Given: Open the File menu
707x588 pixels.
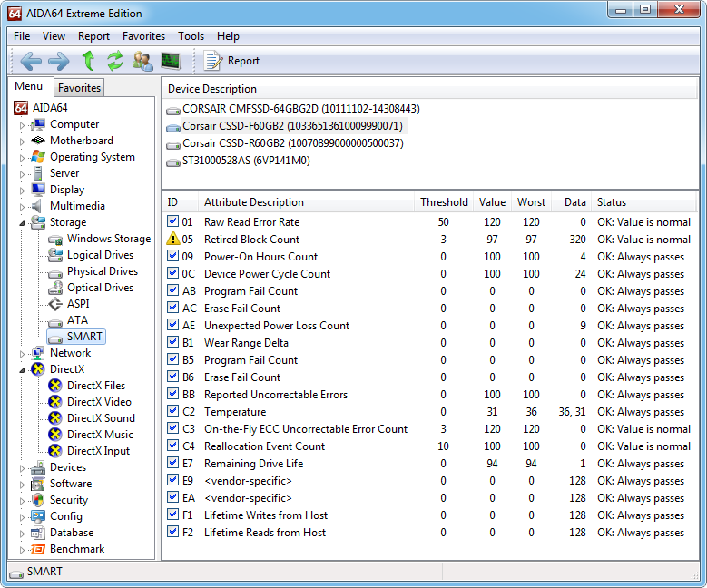Looking at the screenshot, I should click(x=22, y=36).
